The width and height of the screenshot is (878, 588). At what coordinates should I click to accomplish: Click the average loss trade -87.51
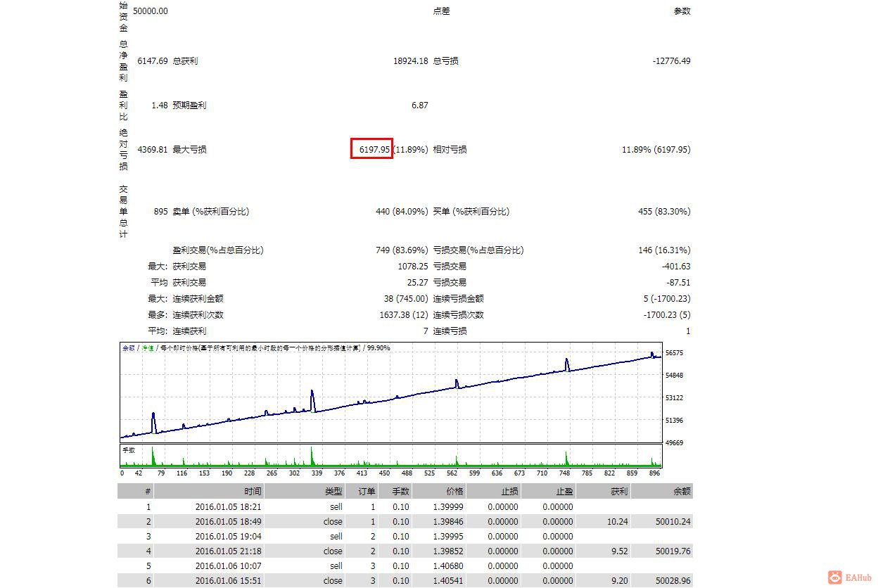coord(678,283)
